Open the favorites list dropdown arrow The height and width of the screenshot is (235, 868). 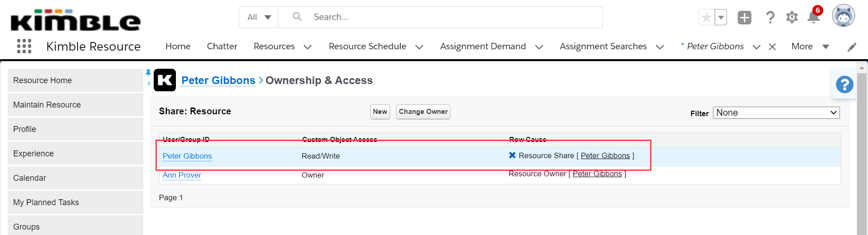(721, 18)
